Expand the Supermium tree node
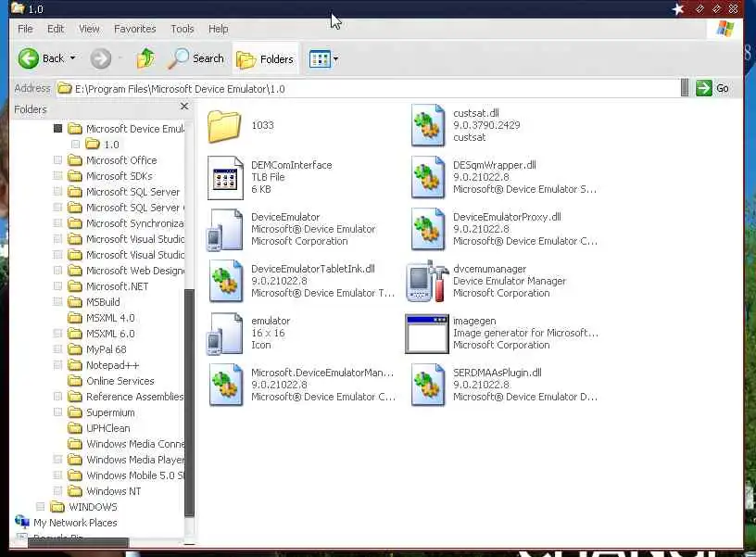This screenshot has height=557, width=756. [57, 411]
